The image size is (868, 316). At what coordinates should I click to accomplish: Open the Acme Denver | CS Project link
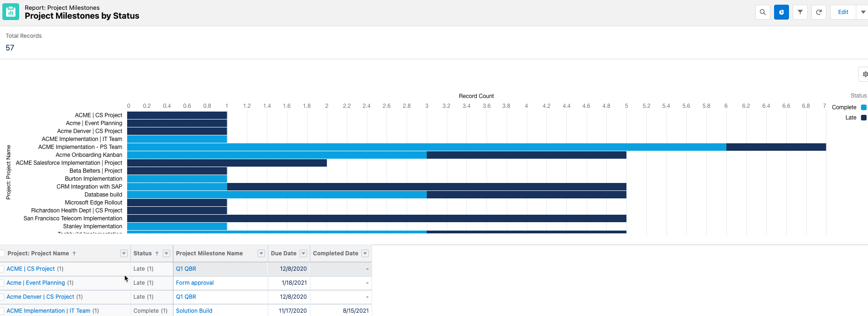click(x=40, y=297)
